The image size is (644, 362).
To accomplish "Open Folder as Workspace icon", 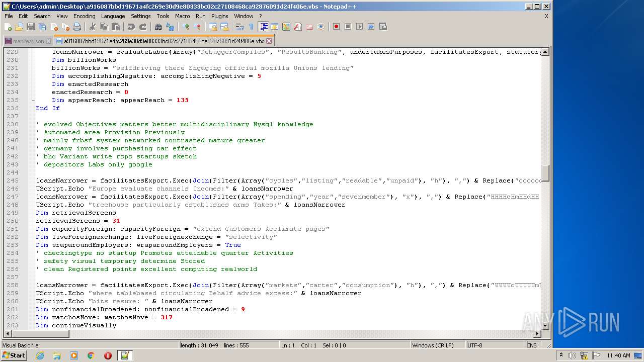I will pyautogui.click(x=309, y=27).
